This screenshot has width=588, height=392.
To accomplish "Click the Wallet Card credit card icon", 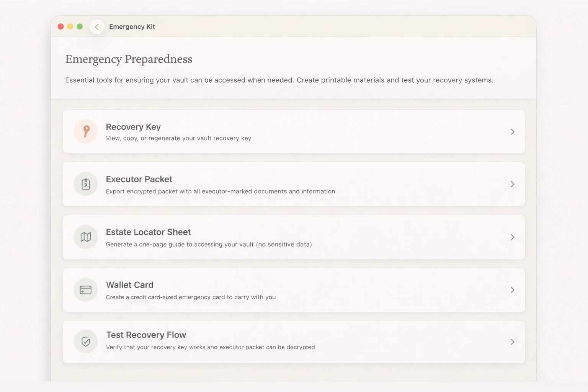I will pyautogui.click(x=85, y=290).
